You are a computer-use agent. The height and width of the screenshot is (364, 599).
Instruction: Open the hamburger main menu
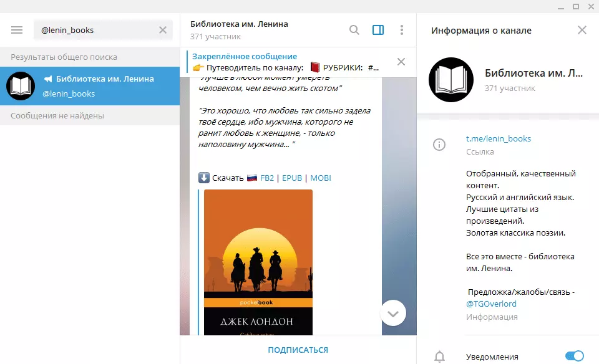click(x=17, y=30)
